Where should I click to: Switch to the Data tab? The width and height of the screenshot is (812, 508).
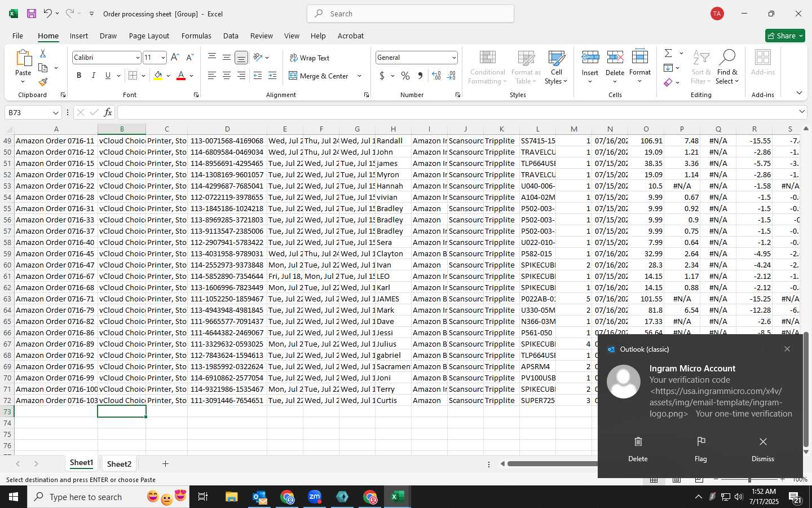pyautogui.click(x=231, y=36)
